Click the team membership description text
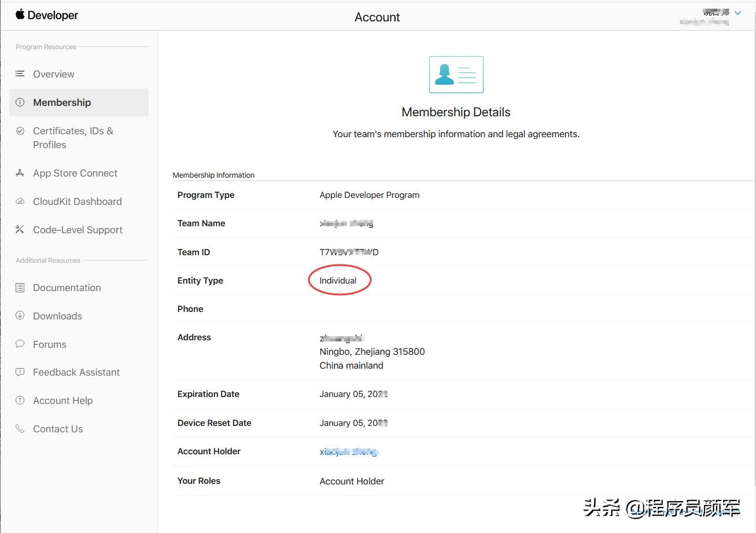Image resolution: width=756 pixels, height=533 pixels. [456, 134]
